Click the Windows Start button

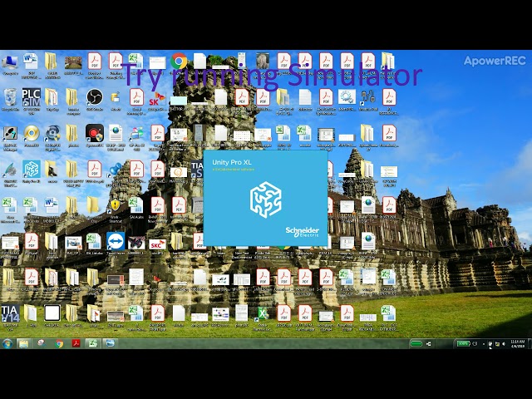pyautogui.click(x=7, y=343)
